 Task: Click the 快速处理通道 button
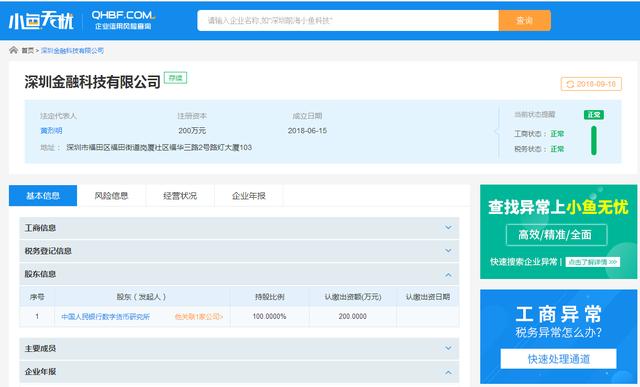click(x=558, y=359)
